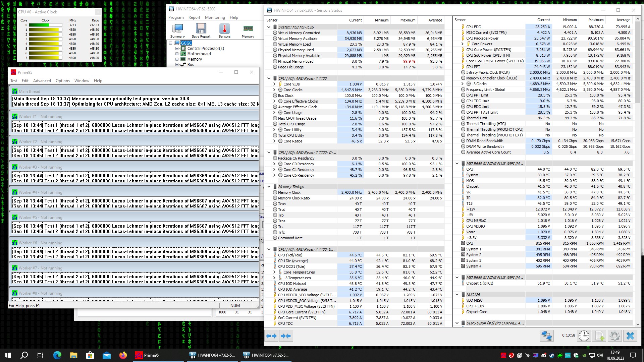Image resolution: width=644 pixels, height=362 pixels.
Task: Expand the Motherboard tree node
Action: click(x=177, y=54)
